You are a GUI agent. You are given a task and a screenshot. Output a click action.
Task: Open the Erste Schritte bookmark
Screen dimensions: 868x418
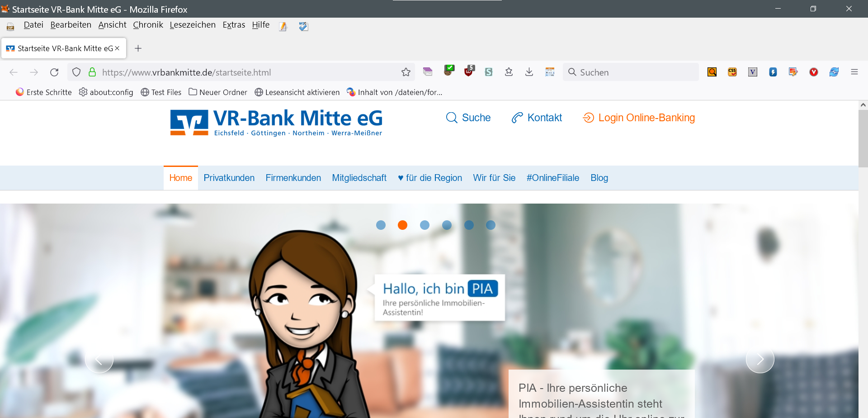tap(44, 92)
